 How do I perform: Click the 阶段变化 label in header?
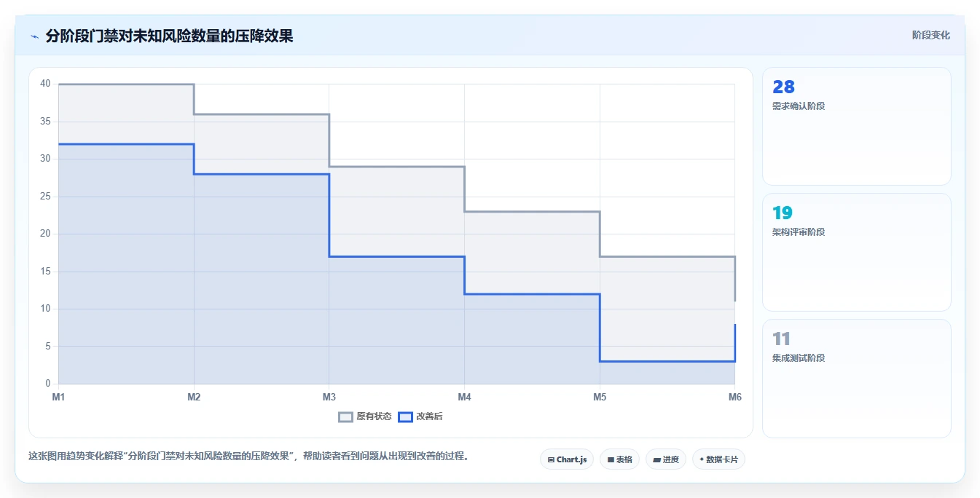(931, 35)
